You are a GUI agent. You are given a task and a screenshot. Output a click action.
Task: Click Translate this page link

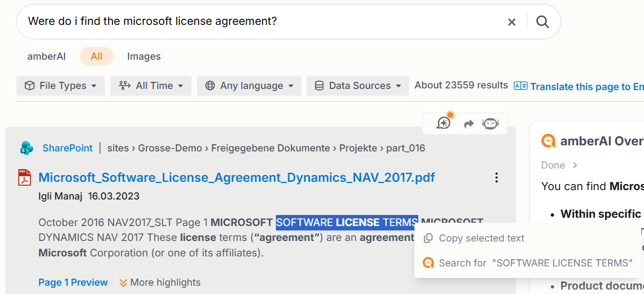(579, 86)
